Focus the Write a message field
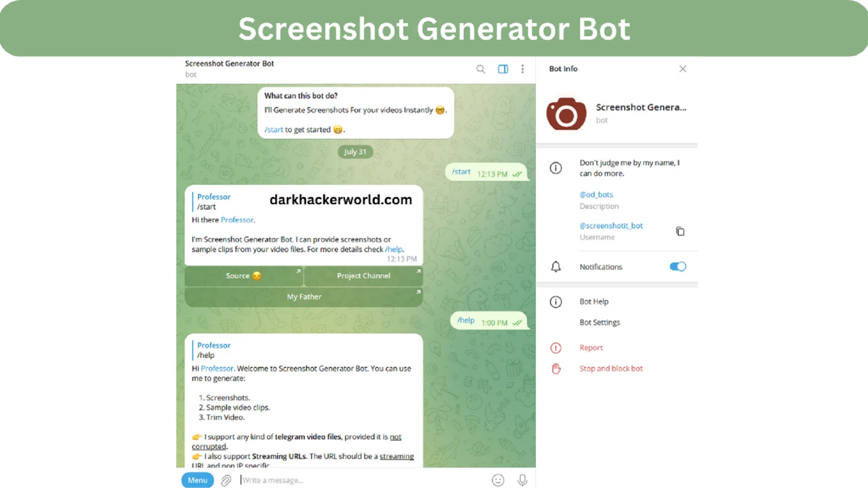This screenshot has width=868, height=488. 362,480
